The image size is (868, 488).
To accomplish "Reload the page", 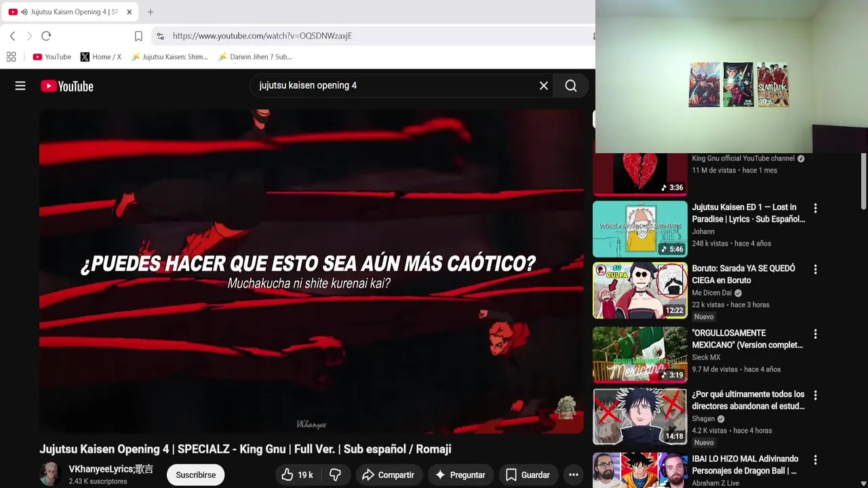I will [x=46, y=36].
